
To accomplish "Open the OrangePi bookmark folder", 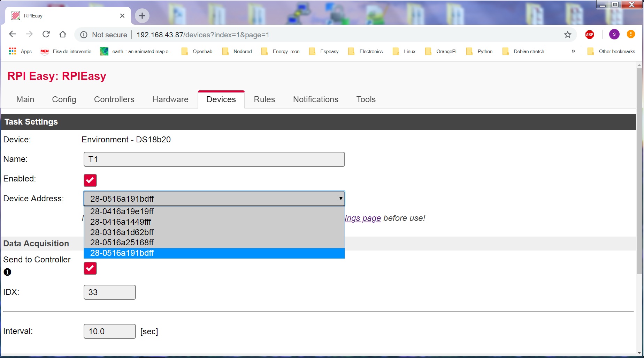I will click(441, 51).
